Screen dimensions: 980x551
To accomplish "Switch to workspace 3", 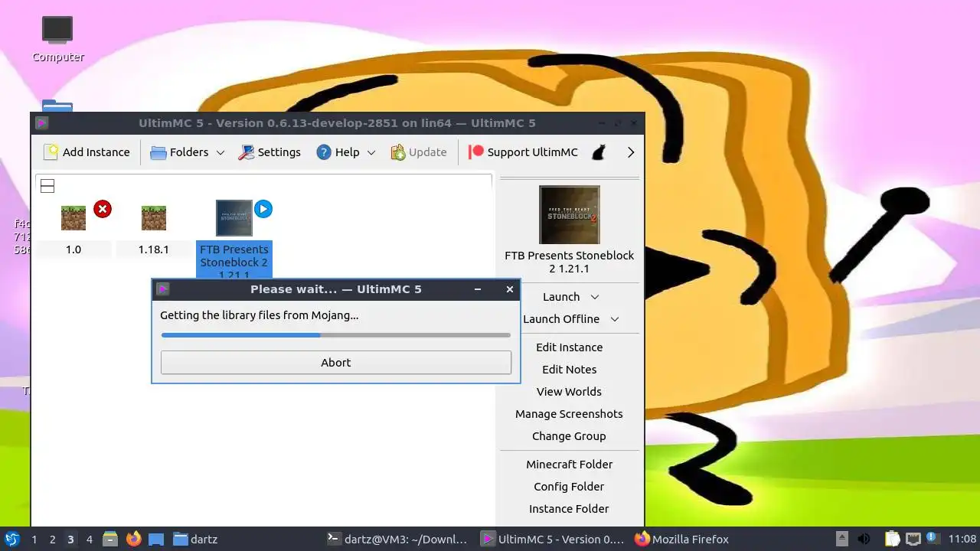I will [70, 540].
